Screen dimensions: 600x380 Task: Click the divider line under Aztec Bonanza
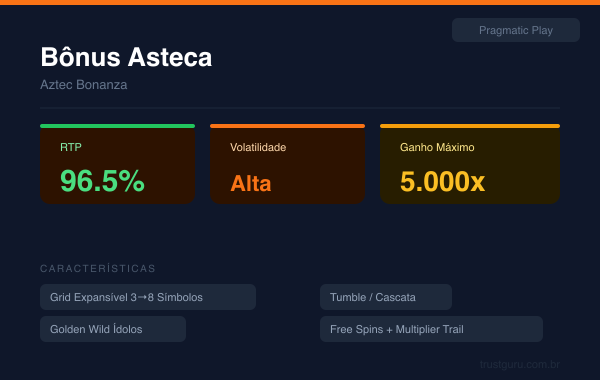pos(300,108)
